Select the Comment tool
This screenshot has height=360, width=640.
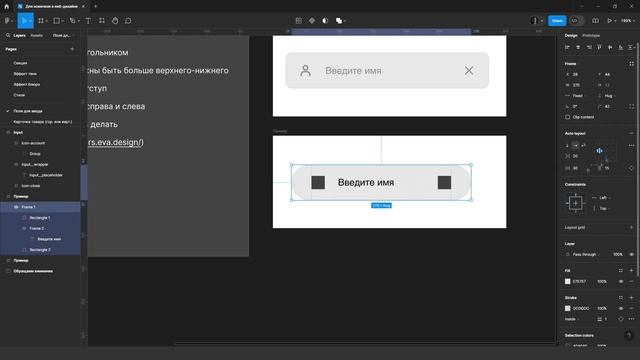point(128,20)
